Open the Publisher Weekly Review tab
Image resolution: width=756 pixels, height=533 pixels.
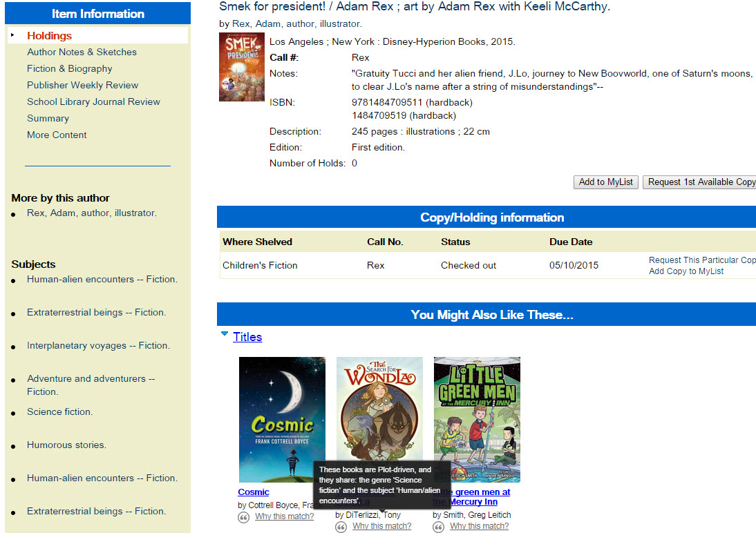pos(82,85)
